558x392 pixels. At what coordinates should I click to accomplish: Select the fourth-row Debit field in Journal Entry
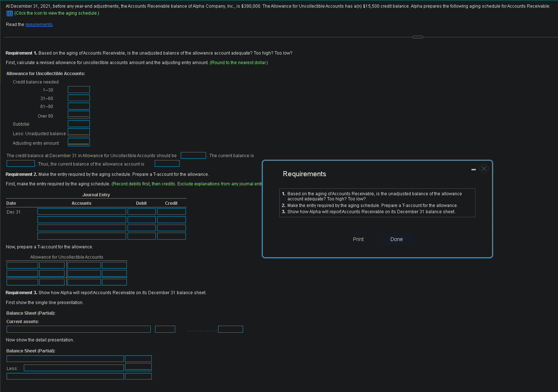[142, 236]
